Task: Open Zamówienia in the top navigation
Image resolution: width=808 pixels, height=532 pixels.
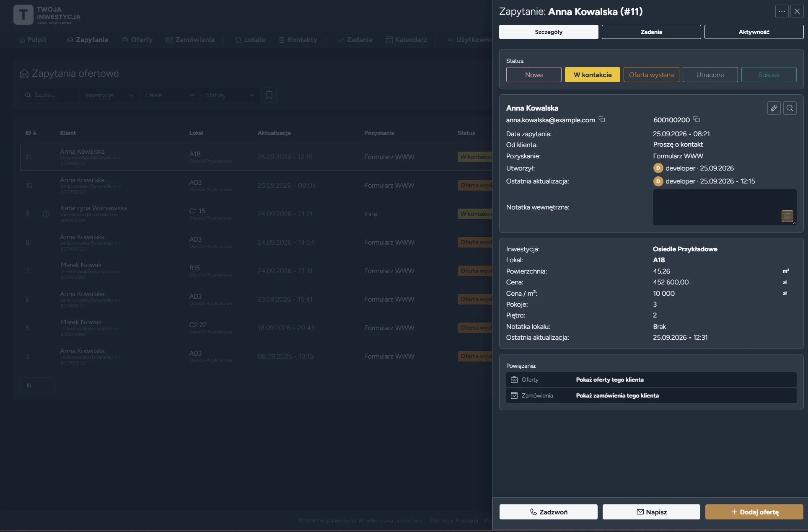Action: [x=191, y=40]
